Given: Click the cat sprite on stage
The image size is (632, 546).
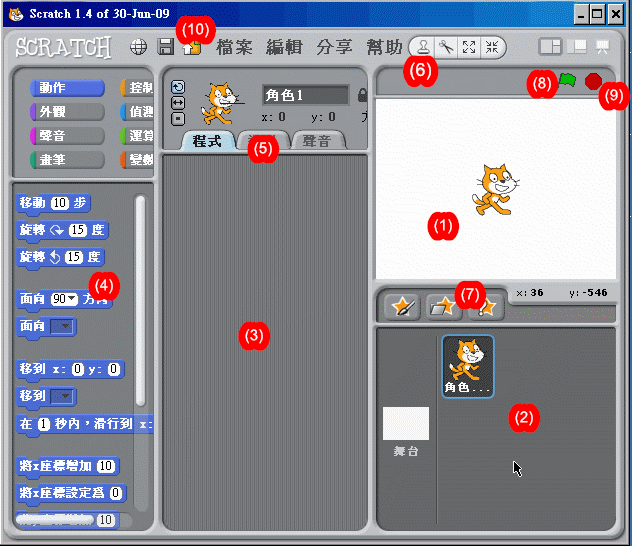Looking at the screenshot, I should [496, 190].
